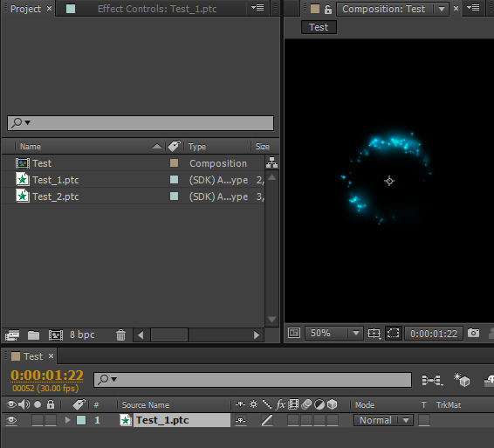Click the Draft 3D icon in timeline
The width and height of the screenshot is (494, 448).
pyautogui.click(x=462, y=380)
